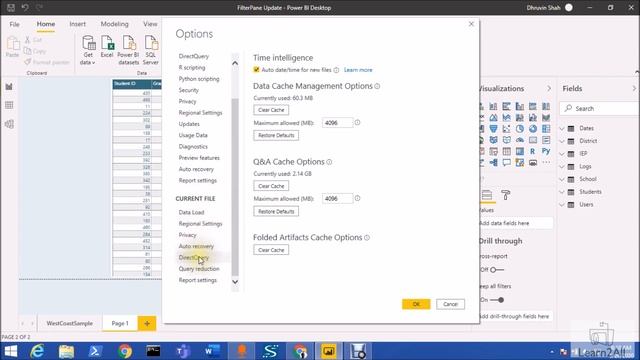Click the Windows Start button
The width and height of the screenshot is (640, 360).
click(x=11, y=351)
